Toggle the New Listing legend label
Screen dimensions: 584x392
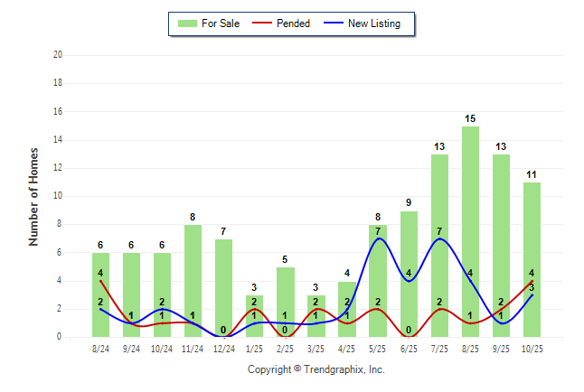(374, 23)
